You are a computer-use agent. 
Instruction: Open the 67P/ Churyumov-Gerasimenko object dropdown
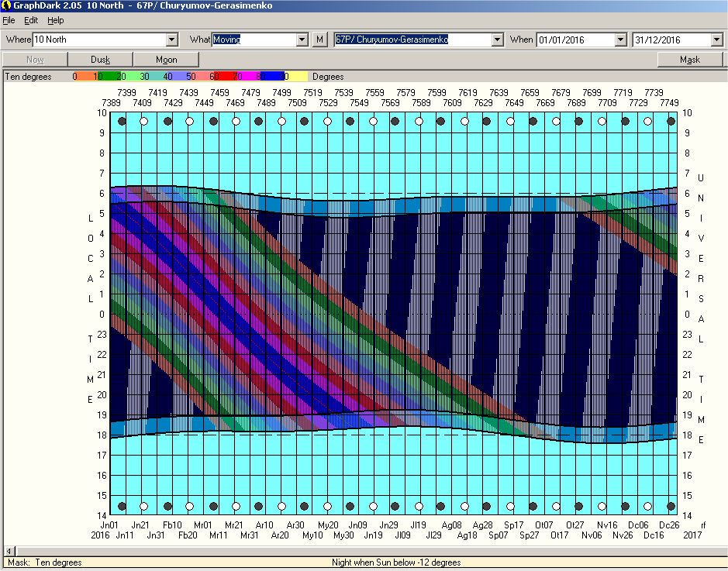coord(497,40)
